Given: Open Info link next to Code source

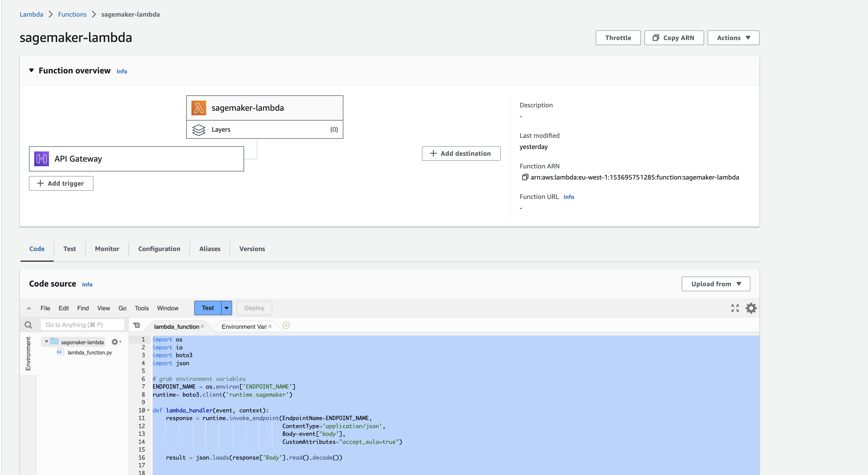Looking at the screenshot, I should 87,284.
